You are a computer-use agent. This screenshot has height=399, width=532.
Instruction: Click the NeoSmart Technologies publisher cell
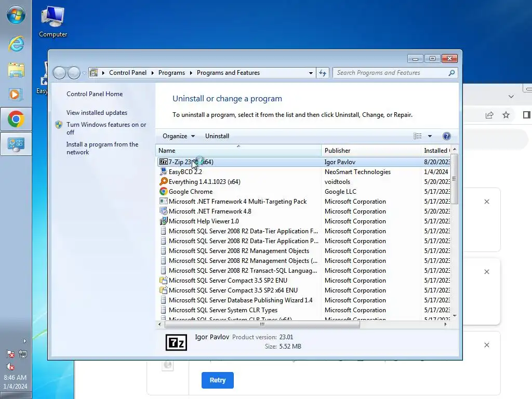tap(357, 171)
